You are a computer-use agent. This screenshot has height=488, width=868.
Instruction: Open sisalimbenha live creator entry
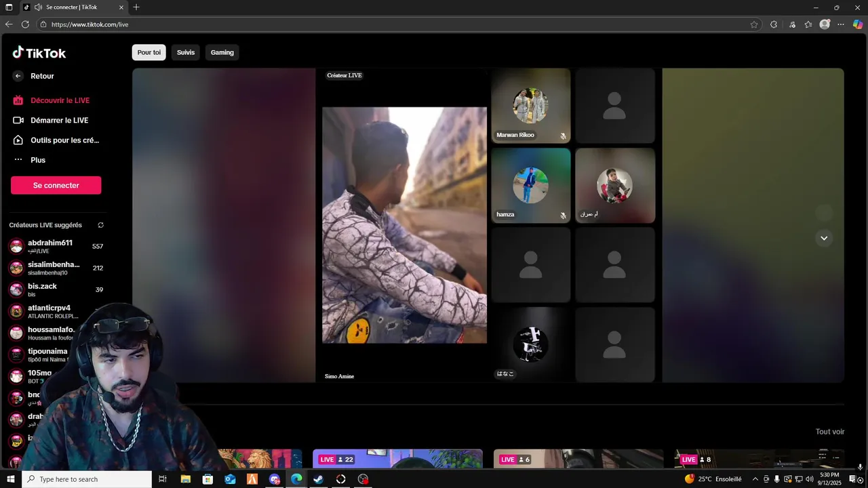[x=56, y=268]
